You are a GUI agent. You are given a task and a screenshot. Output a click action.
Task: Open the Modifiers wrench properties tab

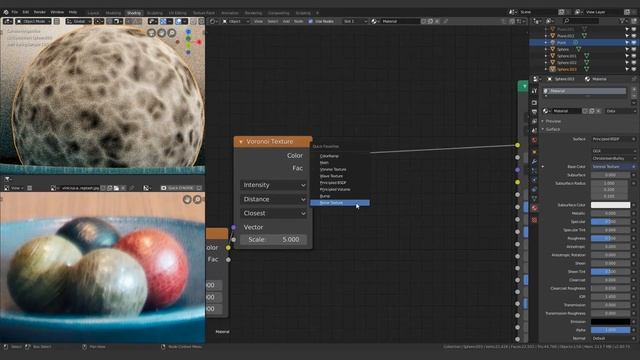tap(534, 162)
